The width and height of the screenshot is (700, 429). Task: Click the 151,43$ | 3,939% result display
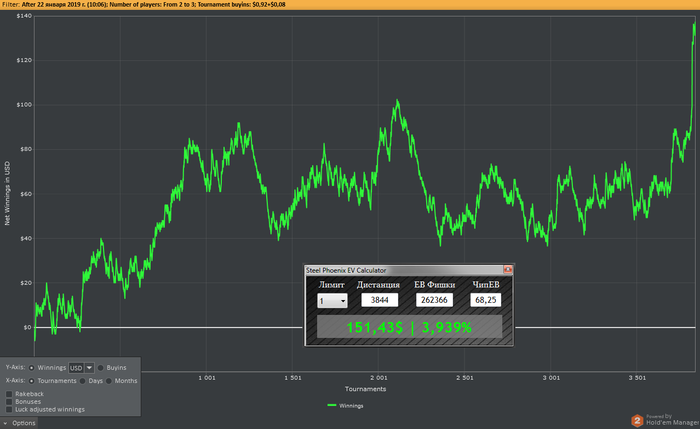coord(409,327)
